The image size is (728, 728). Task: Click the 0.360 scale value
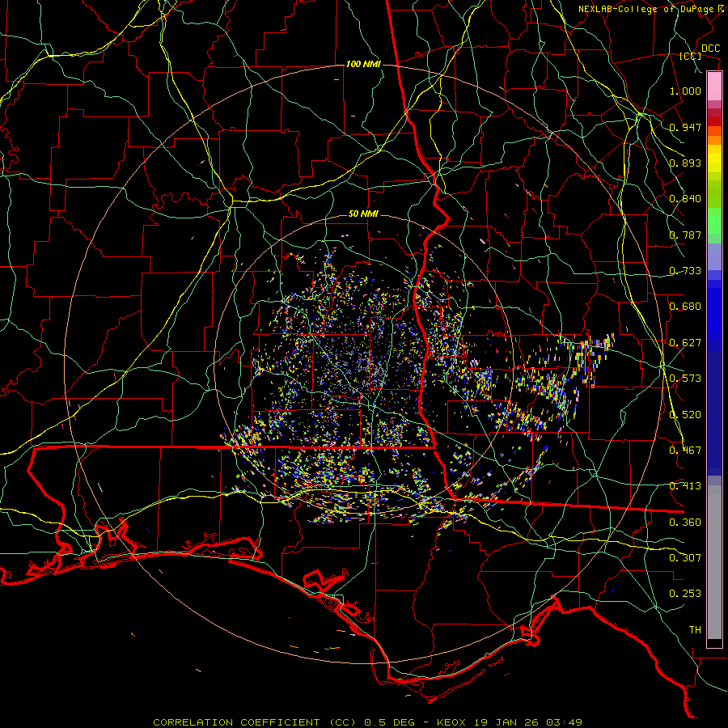(x=685, y=523)
